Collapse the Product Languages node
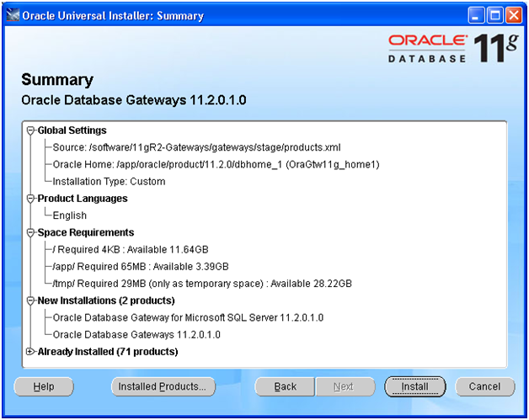This screenshot has height=420, width=529. (x=30, y=199)
